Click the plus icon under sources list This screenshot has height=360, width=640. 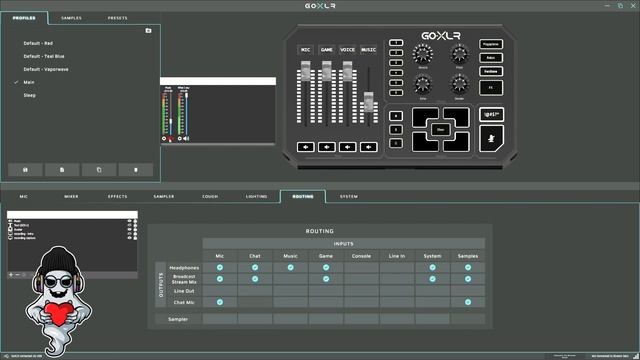(11, 275)
